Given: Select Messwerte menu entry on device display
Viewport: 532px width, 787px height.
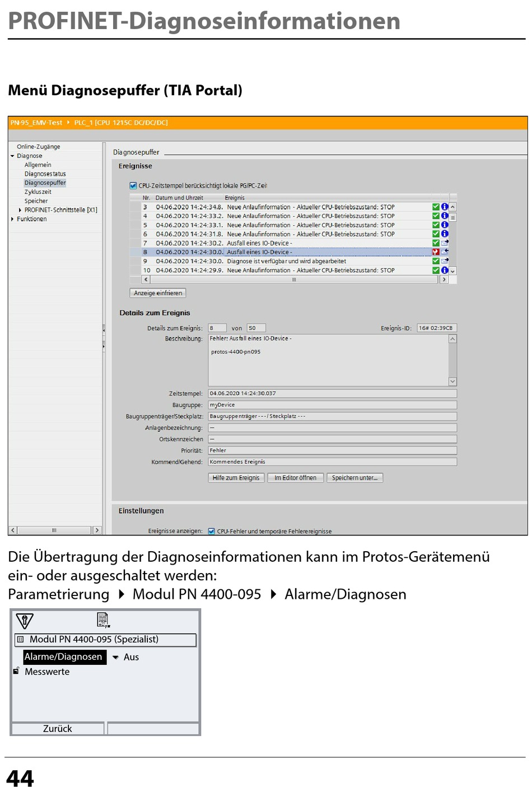Looking at the screenshot, I should tap(47, 672).
